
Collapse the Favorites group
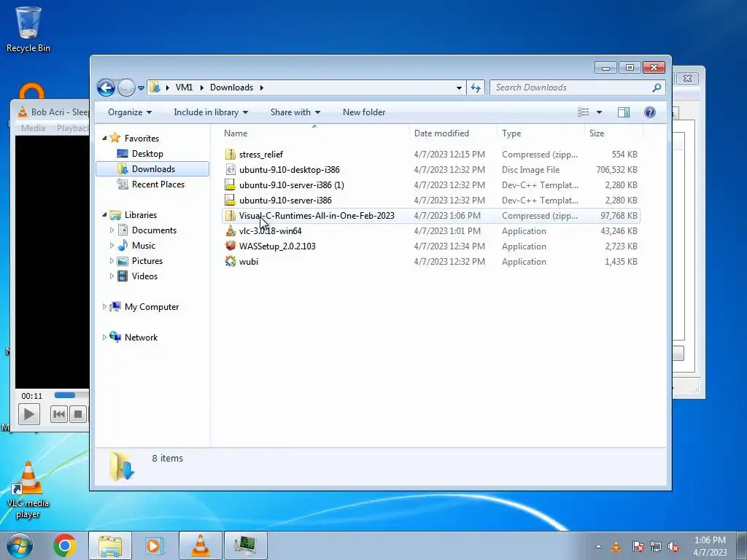(104, 138)
